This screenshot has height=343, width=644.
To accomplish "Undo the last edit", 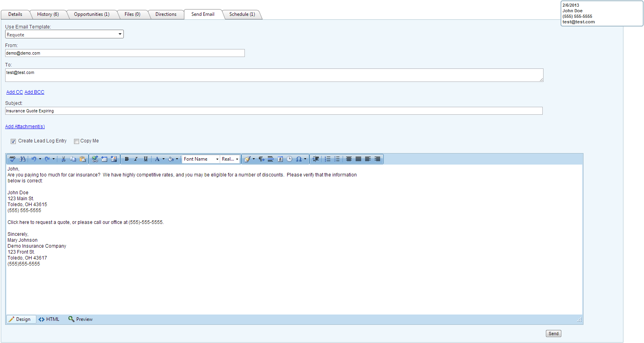I will point(34,159).
